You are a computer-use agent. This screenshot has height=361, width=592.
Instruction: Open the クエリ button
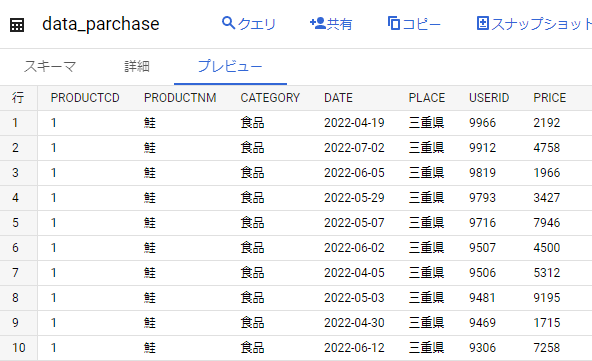[249, 23]
